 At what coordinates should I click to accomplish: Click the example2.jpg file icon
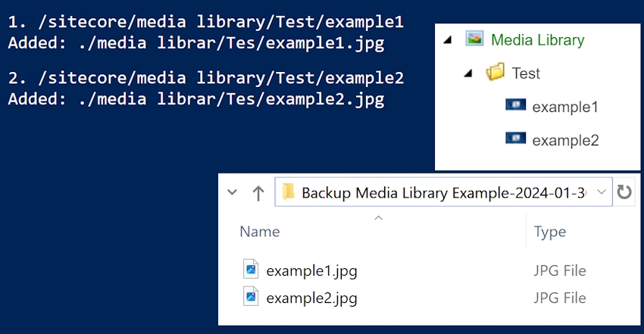(x=251, y=297)
